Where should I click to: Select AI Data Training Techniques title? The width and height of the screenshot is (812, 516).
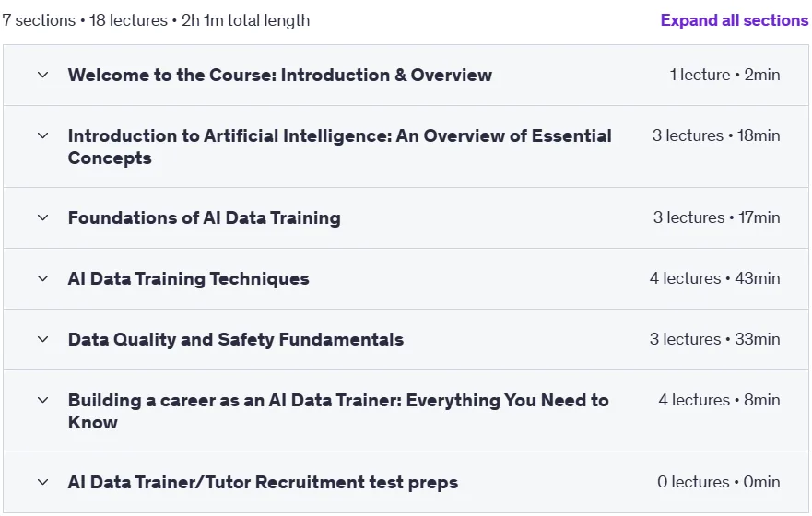tap(189, 279)
